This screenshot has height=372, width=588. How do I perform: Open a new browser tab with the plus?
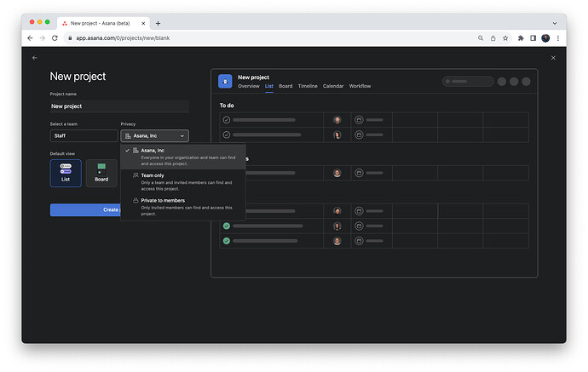(158, 23)
